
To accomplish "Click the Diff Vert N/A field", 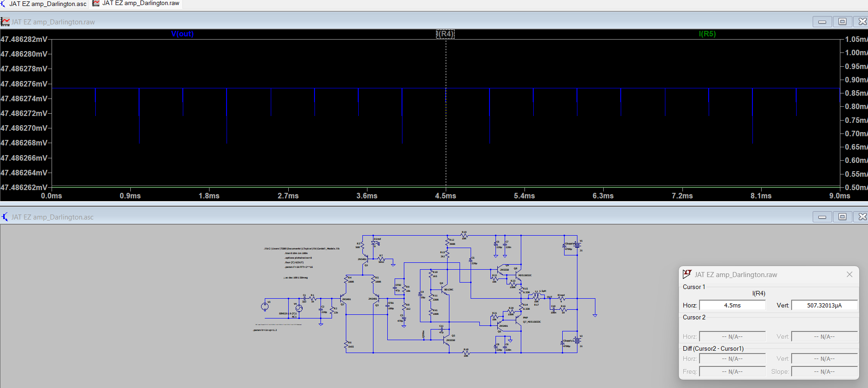I will click(824, 359).
